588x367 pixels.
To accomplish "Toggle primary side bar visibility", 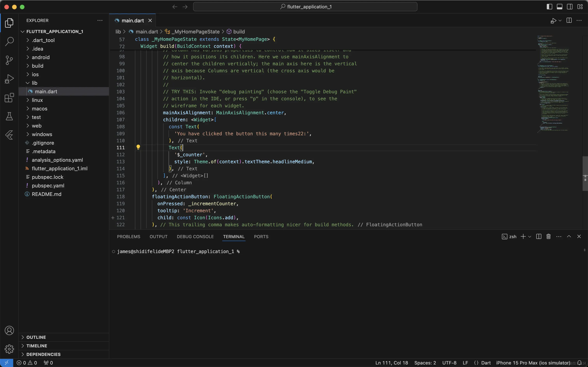I will 549,7.
